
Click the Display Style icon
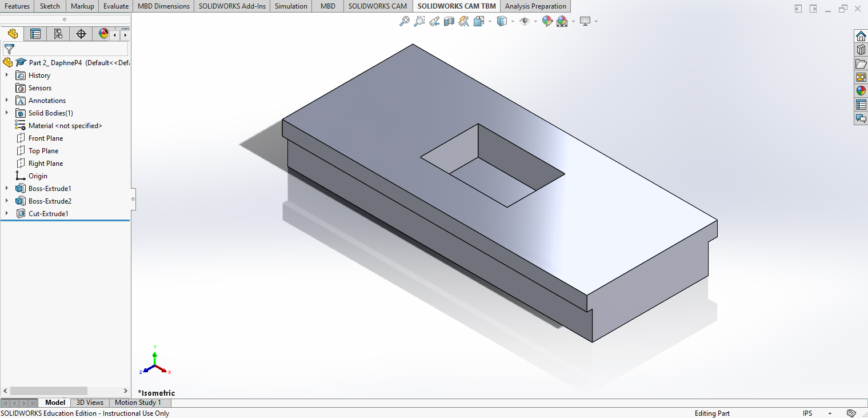click(x=502, y=21)
